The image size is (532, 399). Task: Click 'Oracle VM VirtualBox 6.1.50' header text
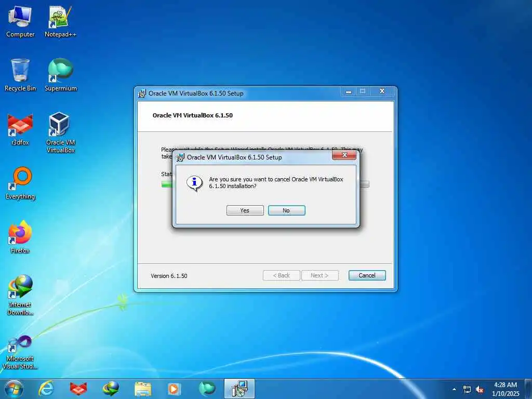(x=192, y=115)
